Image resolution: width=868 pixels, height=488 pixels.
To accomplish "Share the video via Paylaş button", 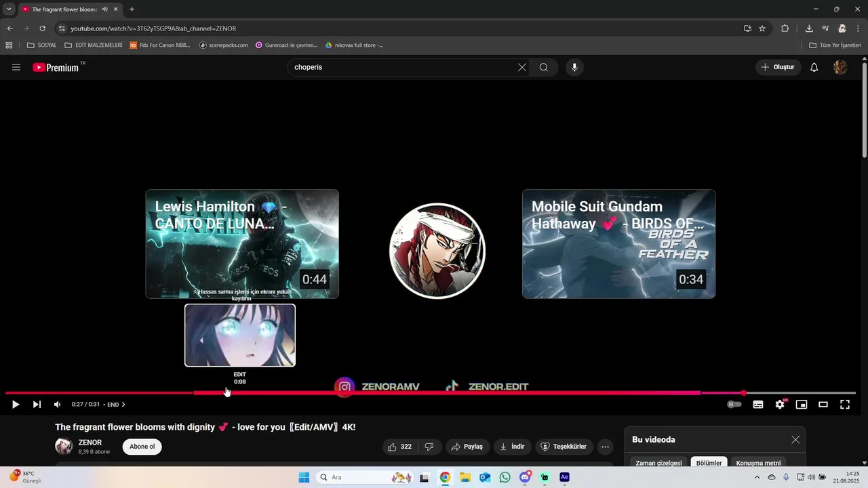I will coord(467,447).
